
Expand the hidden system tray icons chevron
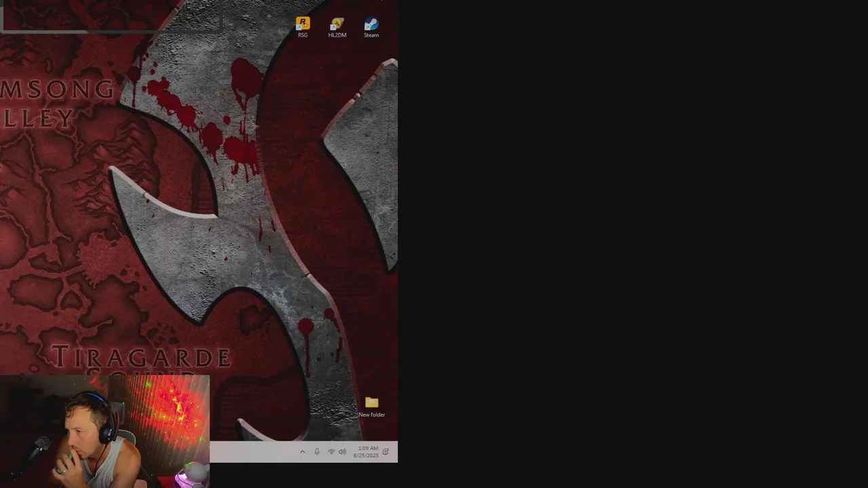[x=302, y=452]
